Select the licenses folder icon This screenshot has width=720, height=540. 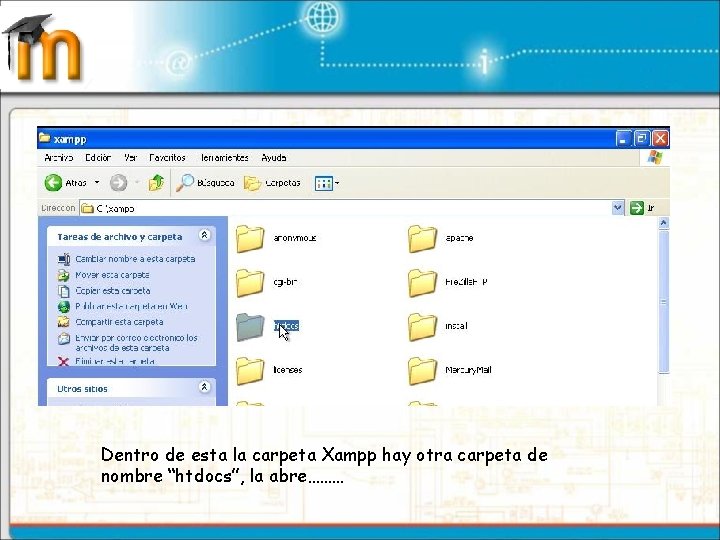[250, 371]
